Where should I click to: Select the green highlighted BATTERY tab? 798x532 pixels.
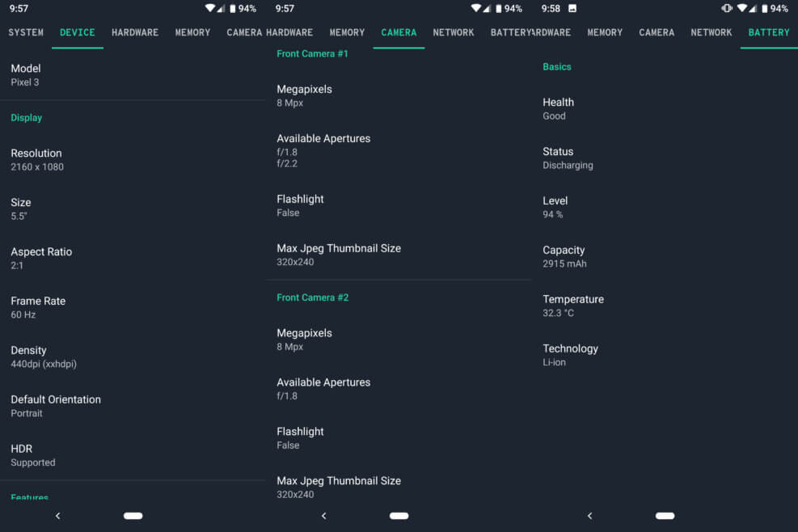(x=768, y=32)
